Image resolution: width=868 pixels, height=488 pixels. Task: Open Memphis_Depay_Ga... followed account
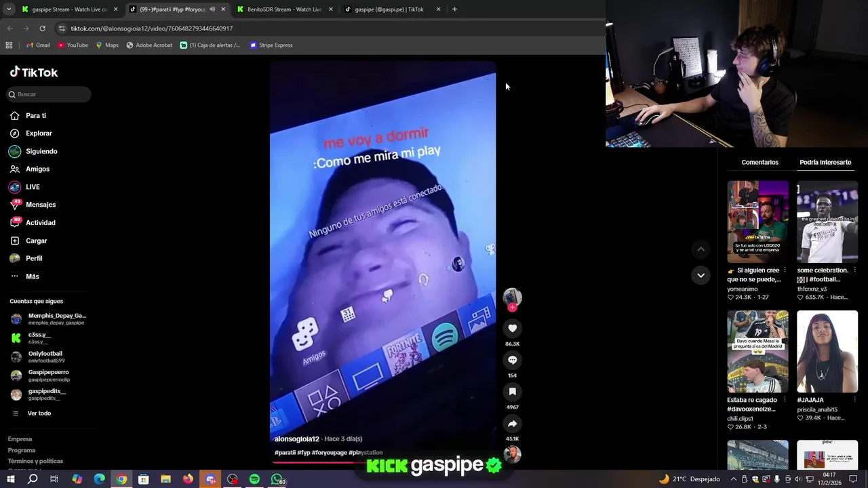(48, 319)
